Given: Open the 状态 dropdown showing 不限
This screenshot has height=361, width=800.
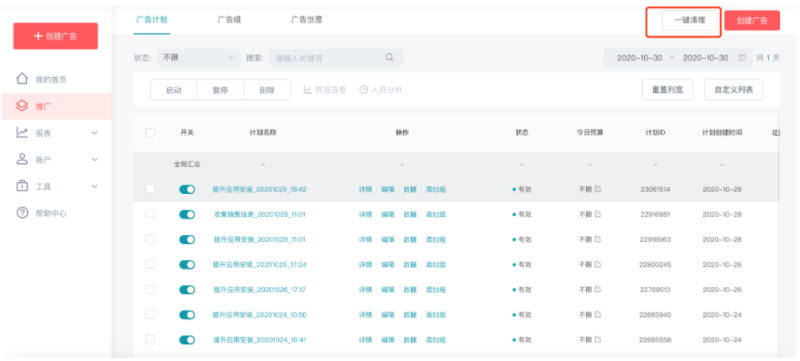Looking at the screenshot, I should (198, 58).
